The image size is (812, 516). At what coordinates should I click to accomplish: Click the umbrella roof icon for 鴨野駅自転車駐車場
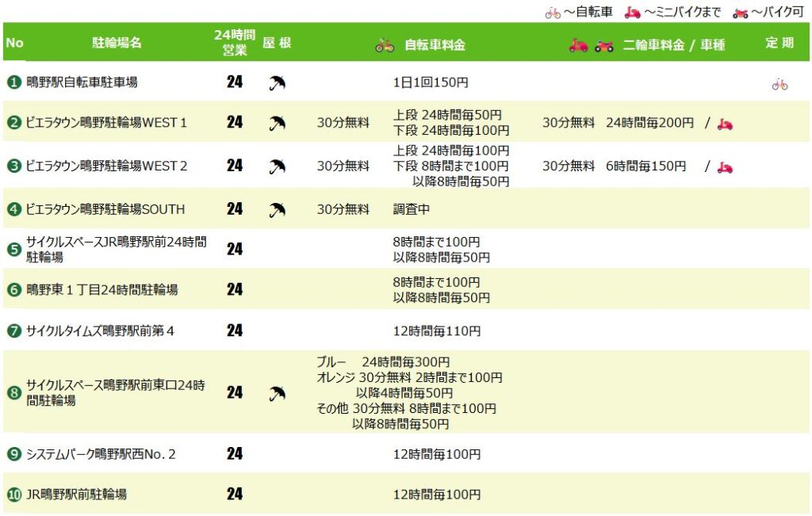(x=277, y=82)
